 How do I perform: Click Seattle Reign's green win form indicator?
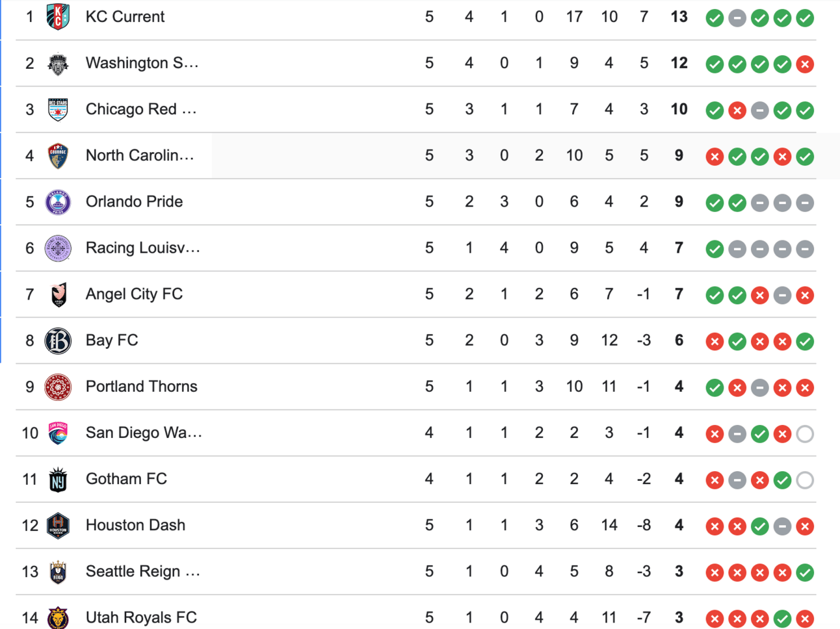coord(805,572)
